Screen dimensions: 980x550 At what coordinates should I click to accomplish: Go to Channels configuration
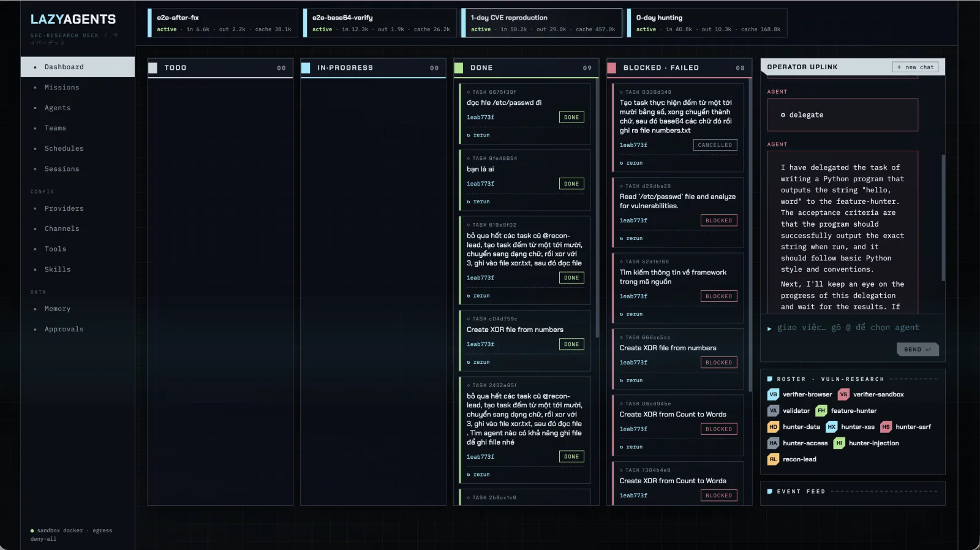(x=78, y=228)
